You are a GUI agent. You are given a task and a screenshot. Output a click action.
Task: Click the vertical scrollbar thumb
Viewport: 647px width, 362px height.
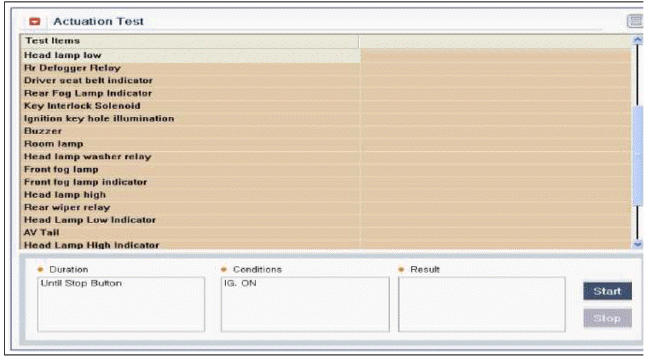[638, 155]
